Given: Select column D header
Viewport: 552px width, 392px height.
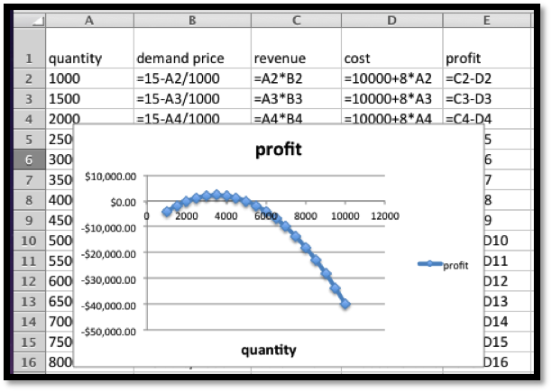Looking at the screenshot, I should pos(390,18).
